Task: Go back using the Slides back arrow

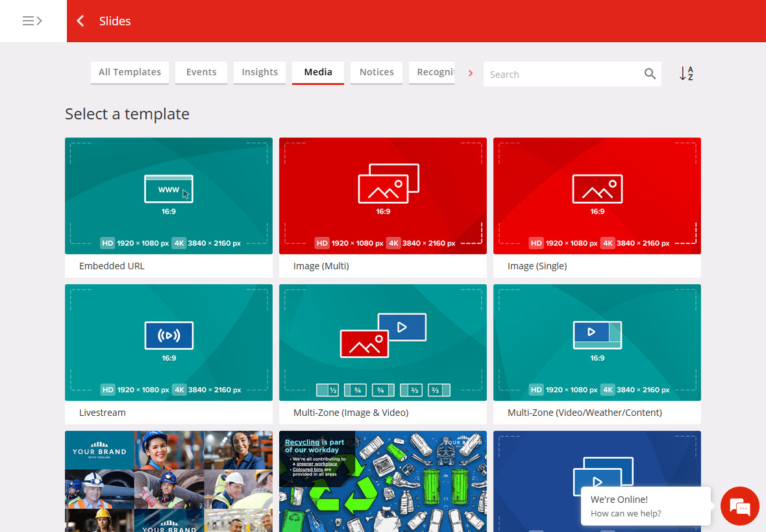Action: 80,21
